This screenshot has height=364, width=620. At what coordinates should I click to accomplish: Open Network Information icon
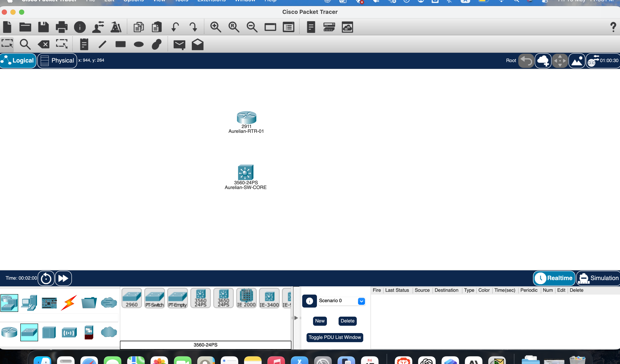point(80,27)
